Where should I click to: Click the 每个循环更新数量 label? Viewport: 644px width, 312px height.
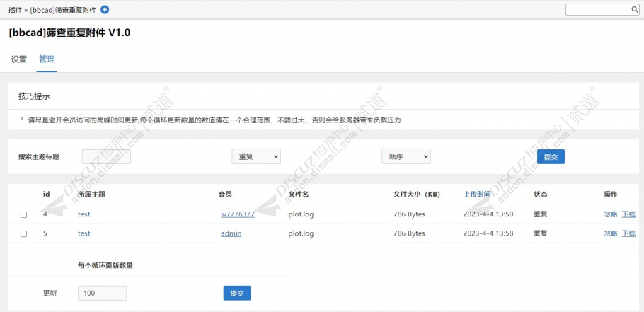click(x=105, y=265)
